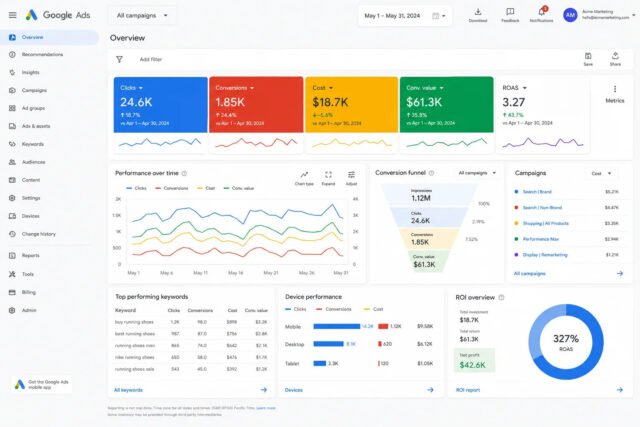Open the Notifications bell
This screenshot has width=640, height=427.
click(541, 15)
